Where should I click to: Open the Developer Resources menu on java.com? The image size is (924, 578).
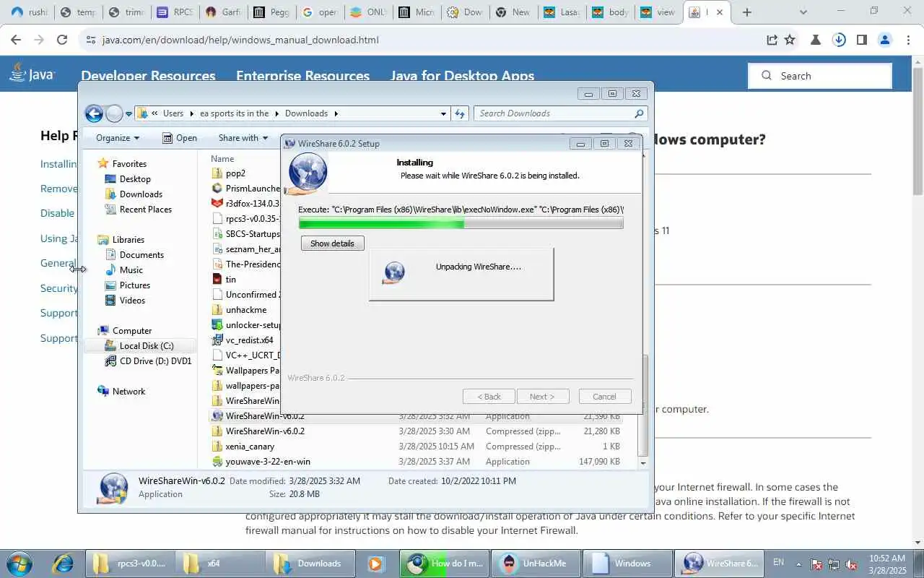tap(148, 76)
